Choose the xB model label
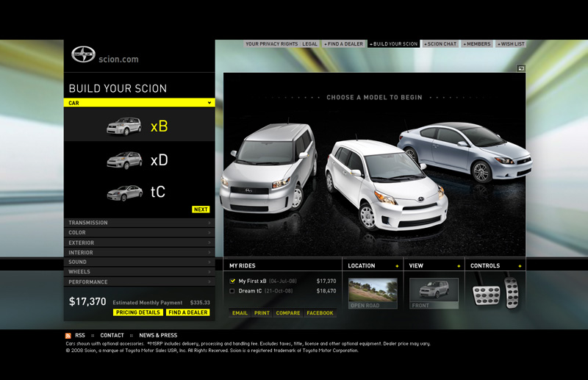The image size is (588, 380). click(x=159, y=126)
